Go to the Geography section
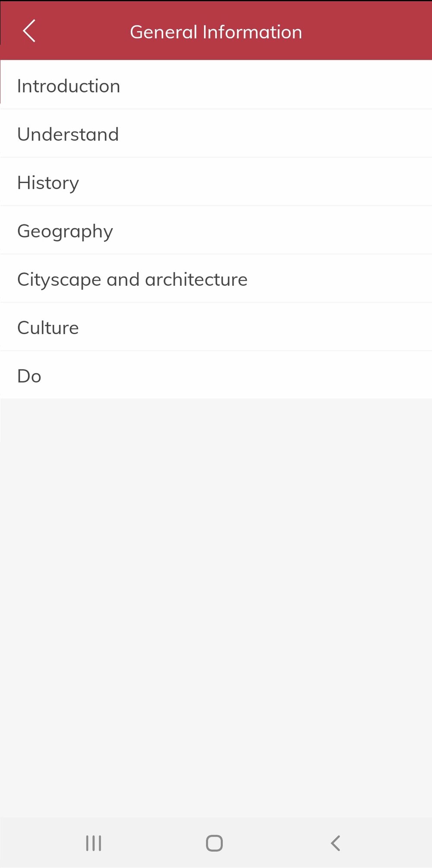This screenshot has height=868, width=432. 65,231
